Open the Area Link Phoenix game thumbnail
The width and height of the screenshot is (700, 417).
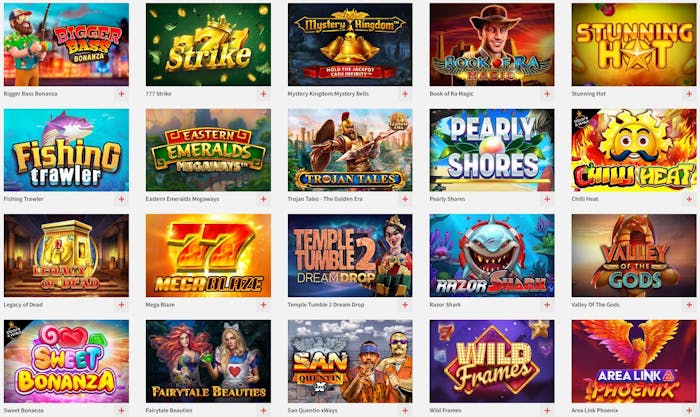(634, 361)
